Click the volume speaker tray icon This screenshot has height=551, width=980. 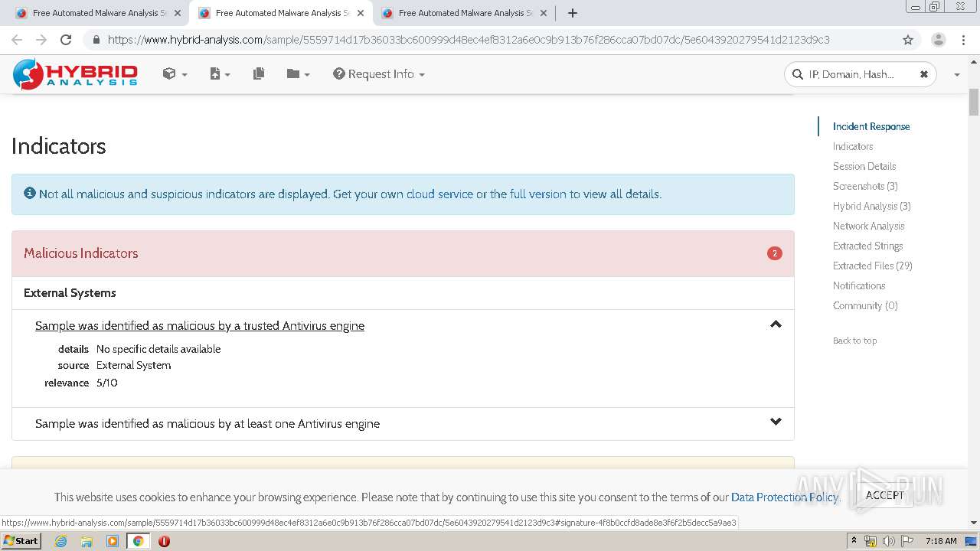(889, 541)
